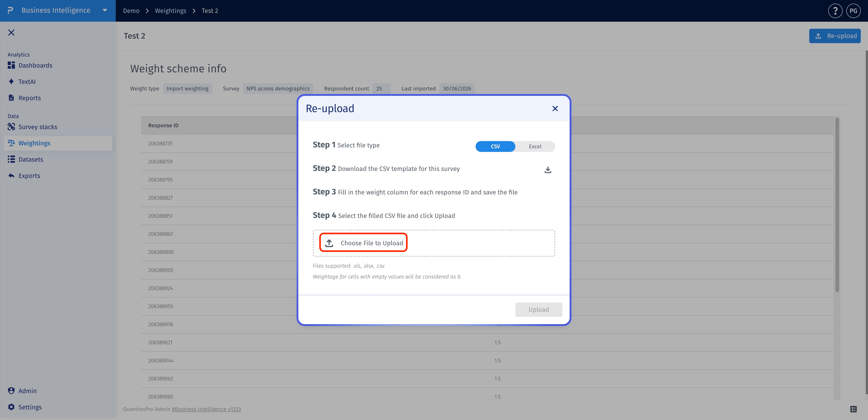
Task: Click the Weight scheme info heading
Action: coord(178,68)
